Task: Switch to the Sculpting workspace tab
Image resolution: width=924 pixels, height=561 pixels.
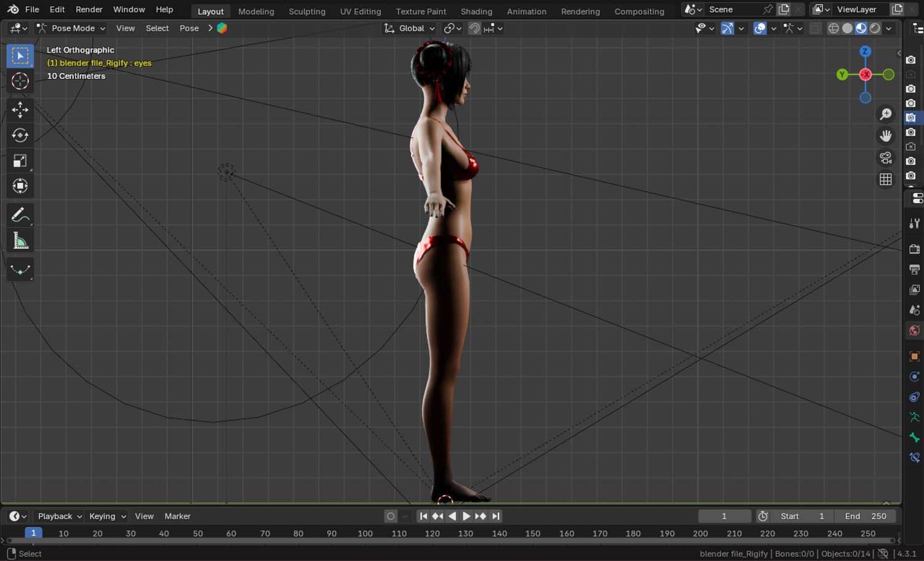Action: point(307,11)
